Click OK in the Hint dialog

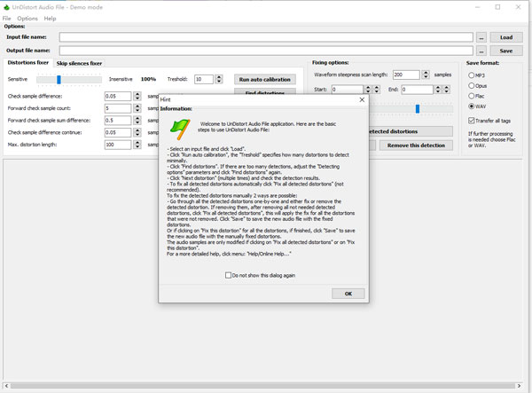click(348, 294)
